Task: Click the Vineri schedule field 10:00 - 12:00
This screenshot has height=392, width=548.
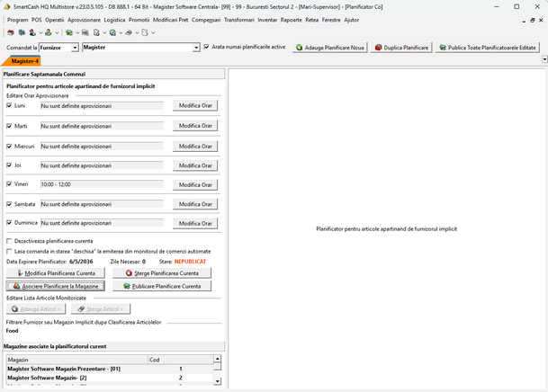Action: point(102,184)
